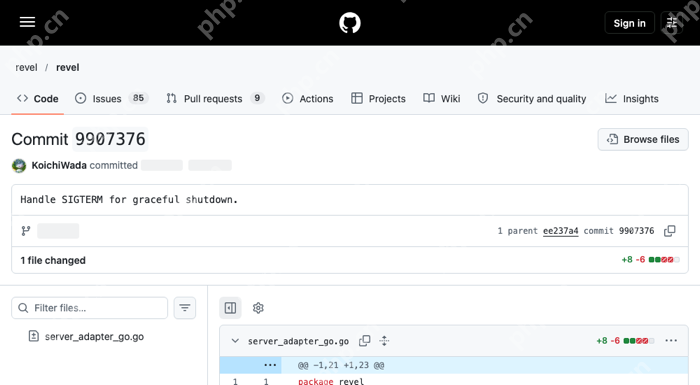Click the '1 file changed' text

pos(53,260)
